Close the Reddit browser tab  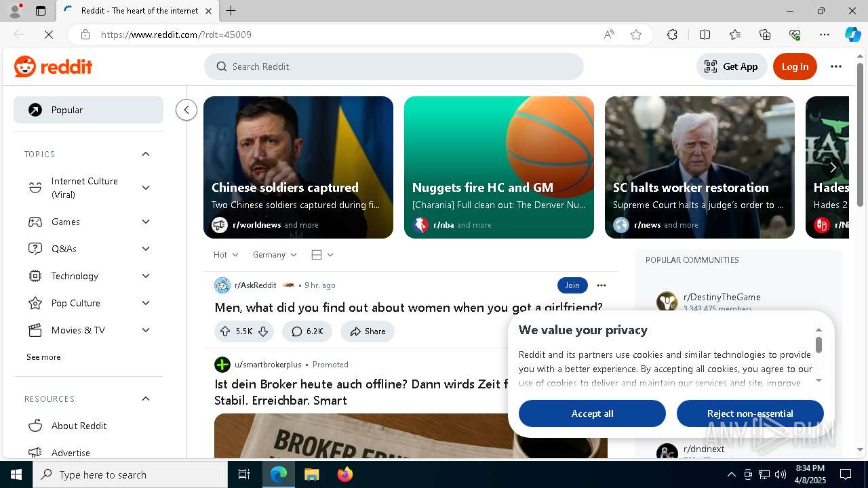[208, 11]
